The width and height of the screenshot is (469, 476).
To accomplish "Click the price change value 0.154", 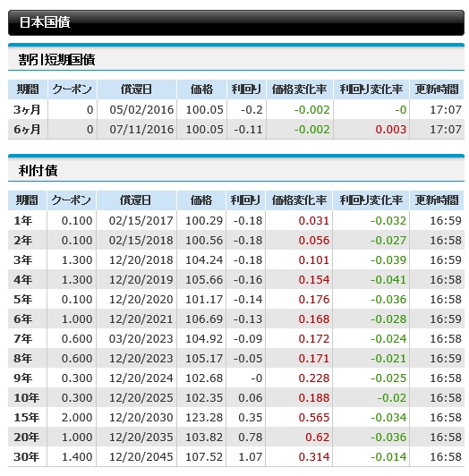I will [x=314, y=279].
